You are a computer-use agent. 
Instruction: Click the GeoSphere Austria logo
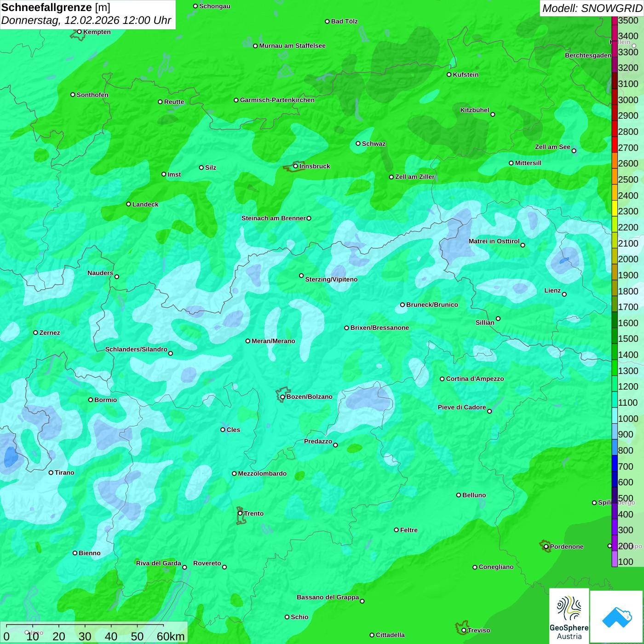[x=569, y=616]
